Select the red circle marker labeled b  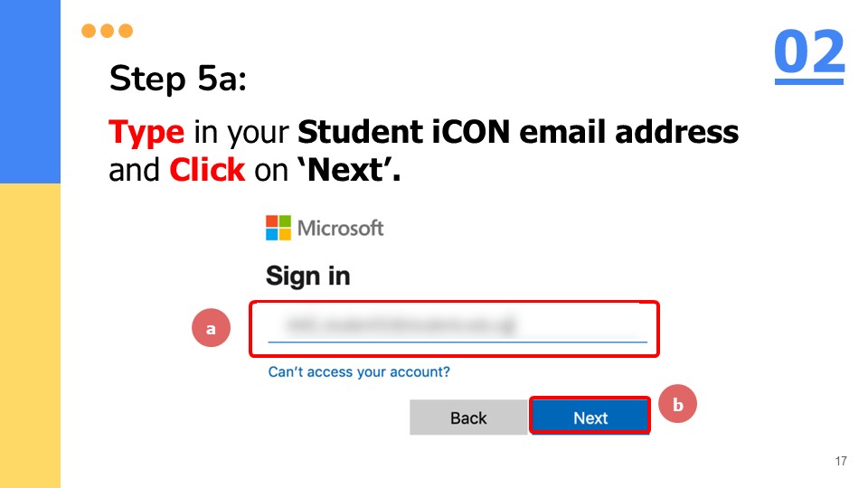tap(677, 404)
